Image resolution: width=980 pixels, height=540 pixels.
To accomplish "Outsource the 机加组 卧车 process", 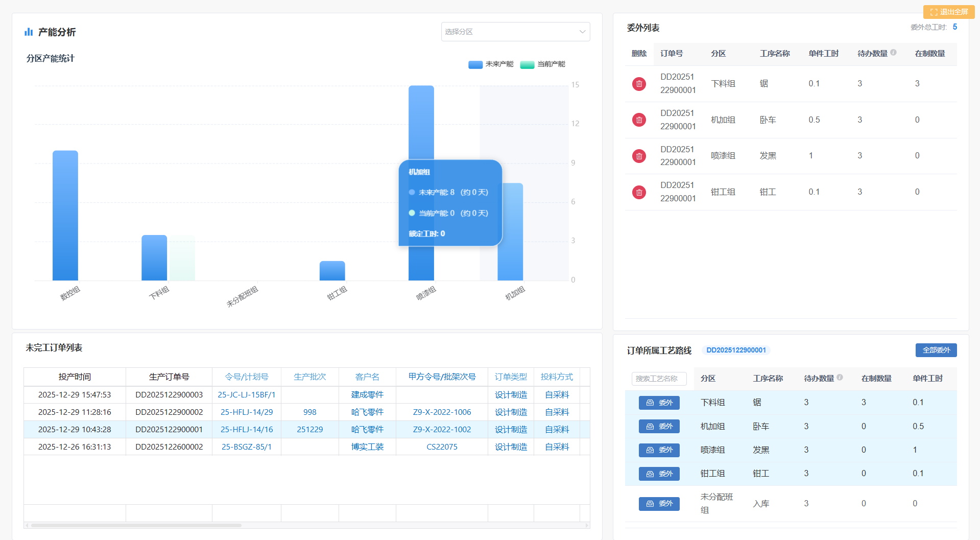I will [659, 427].
